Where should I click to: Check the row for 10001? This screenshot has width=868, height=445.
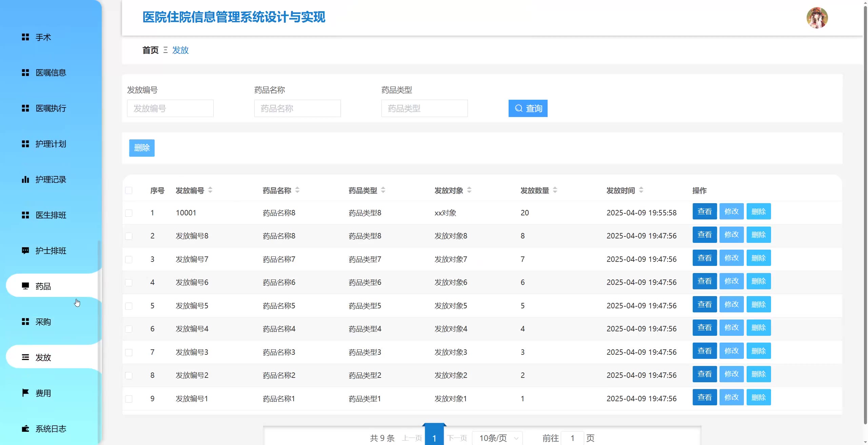[129, 213]
